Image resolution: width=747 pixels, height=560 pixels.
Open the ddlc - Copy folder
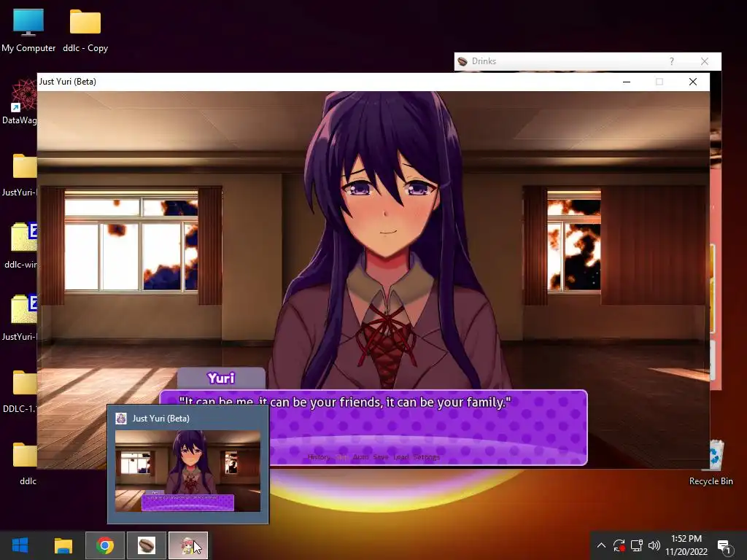[85, 31]
